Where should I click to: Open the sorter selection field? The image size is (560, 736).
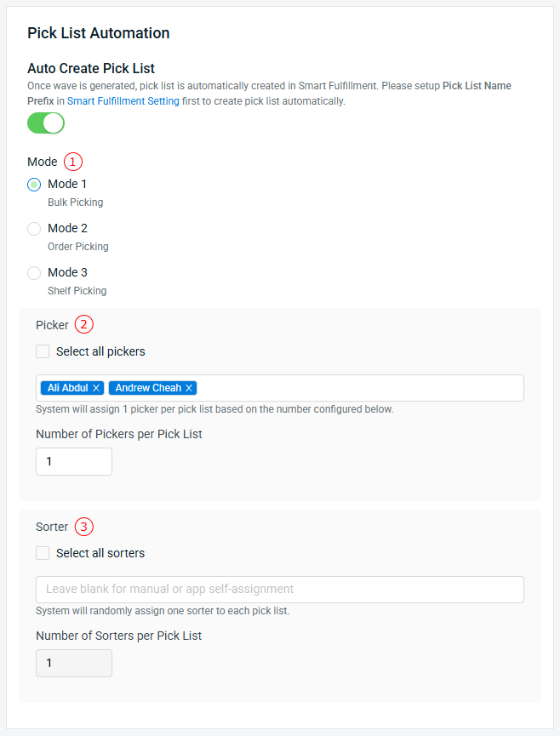point(280,590)
